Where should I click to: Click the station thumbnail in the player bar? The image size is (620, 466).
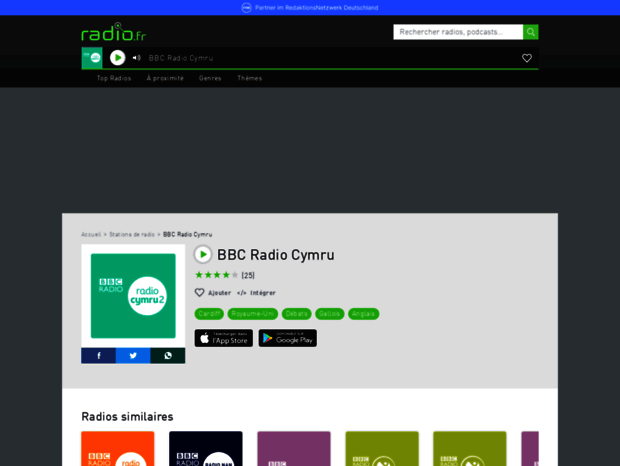92,58
